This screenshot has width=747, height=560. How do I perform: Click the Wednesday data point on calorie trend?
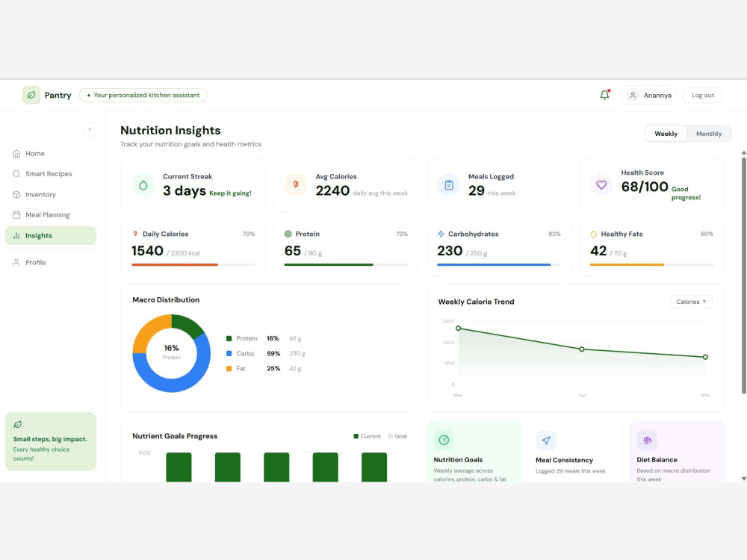(x=705, y=357)
